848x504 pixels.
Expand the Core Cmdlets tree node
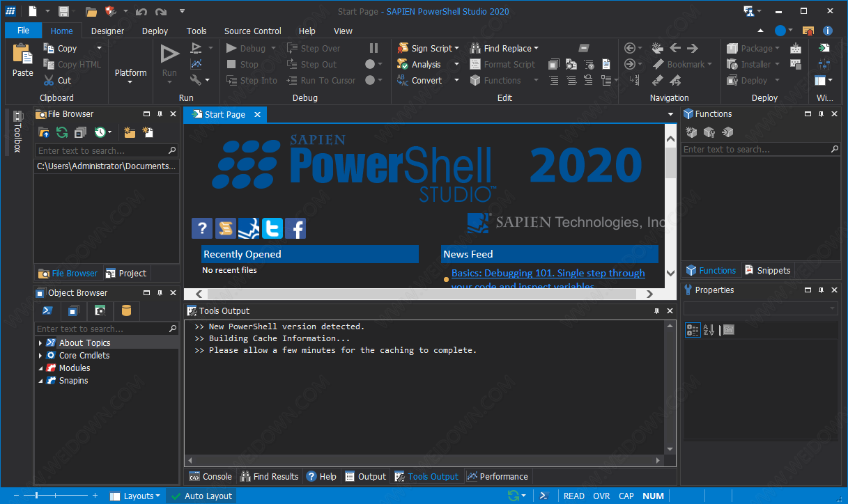click(40, 355)
